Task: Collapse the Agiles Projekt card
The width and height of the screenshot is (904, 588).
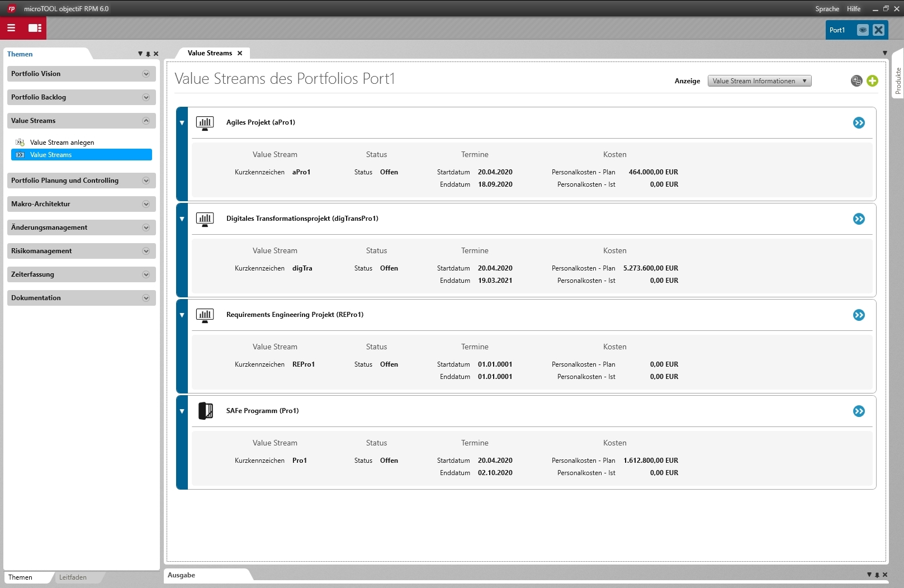Action: pyautogui.click(x=182, y=123)
